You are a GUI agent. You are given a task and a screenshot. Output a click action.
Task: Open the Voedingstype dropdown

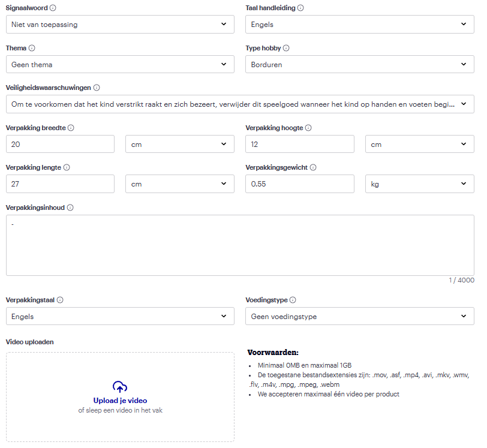(359, 316)
